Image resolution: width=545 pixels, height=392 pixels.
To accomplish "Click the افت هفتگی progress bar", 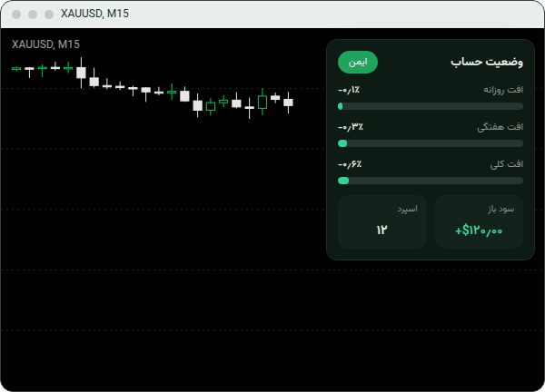I will point(431,143).
